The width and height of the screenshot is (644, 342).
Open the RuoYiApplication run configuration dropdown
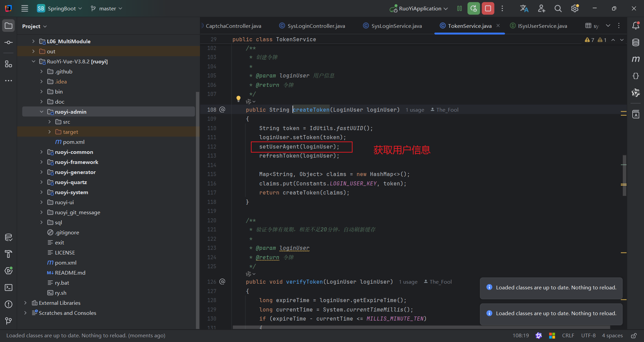pos(419,8)
